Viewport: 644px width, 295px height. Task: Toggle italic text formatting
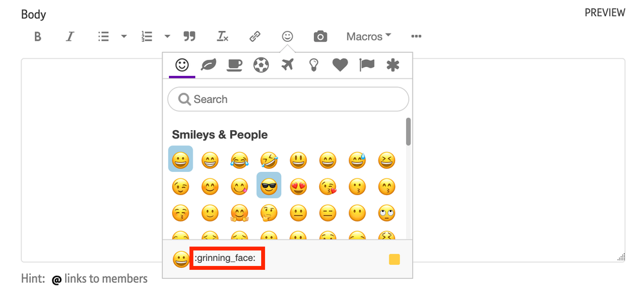[x=70, y=37]
